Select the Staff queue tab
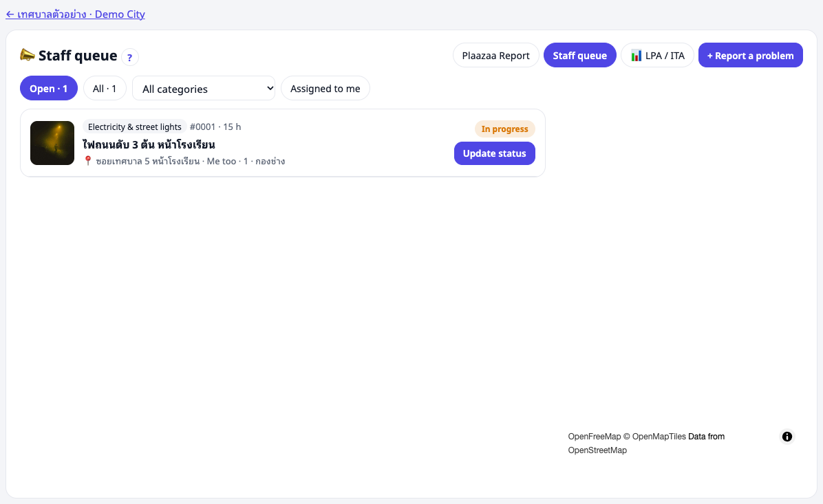823x504 pixels. pos(579,56)
